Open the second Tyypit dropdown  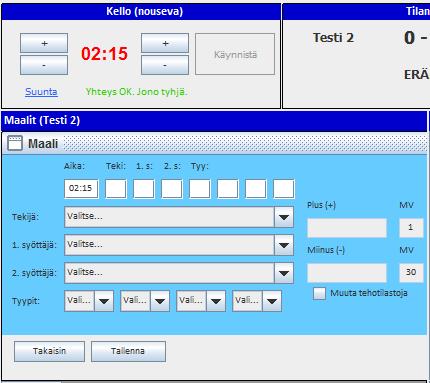click(x=145, y=301)
